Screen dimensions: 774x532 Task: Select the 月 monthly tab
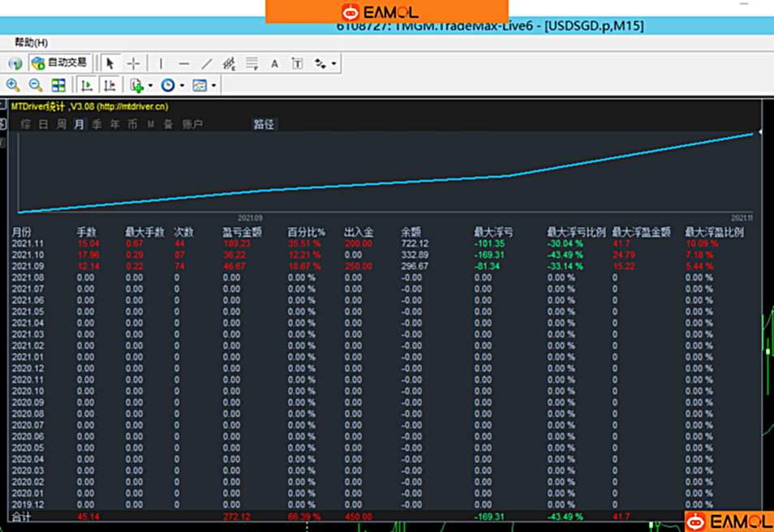[79, 124]
